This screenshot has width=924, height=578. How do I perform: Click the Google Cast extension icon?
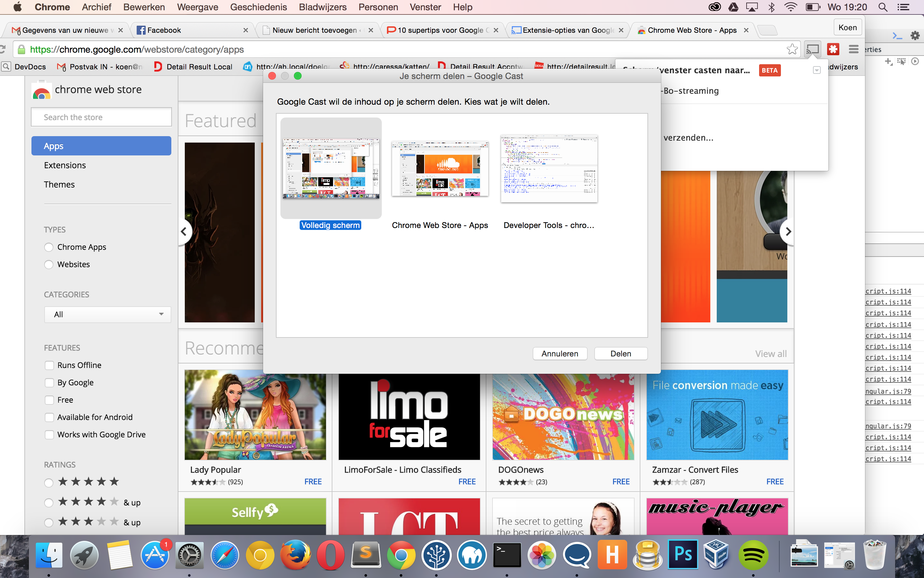tap(813, 49)
